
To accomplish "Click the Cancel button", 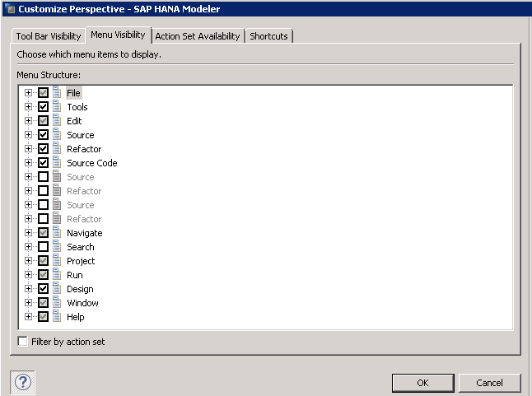I will tap(489, 383).
